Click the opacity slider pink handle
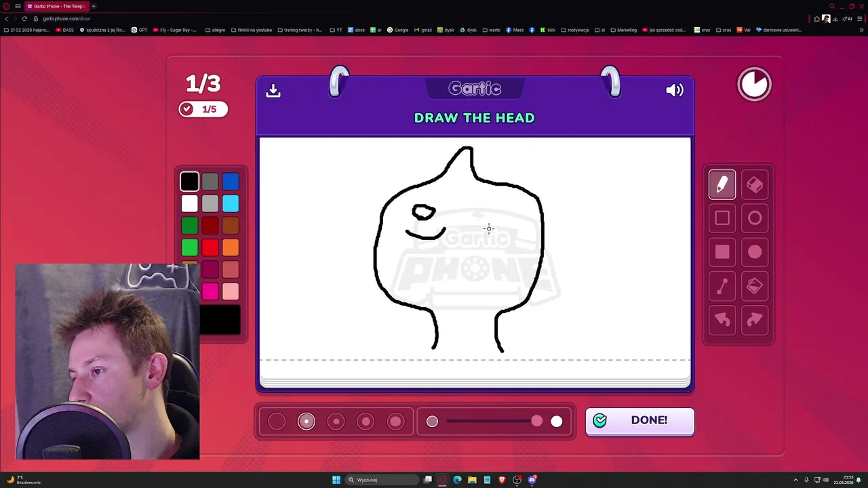 (537, 422)
